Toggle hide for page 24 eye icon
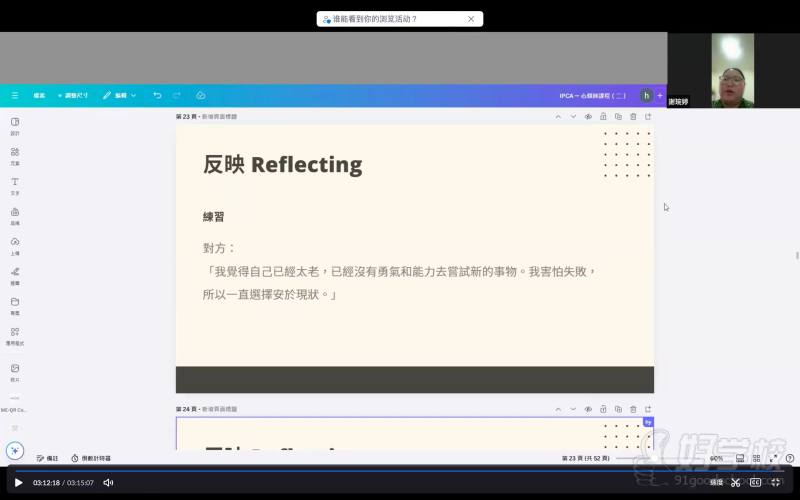800x500 pixels. (x=588, y=409)
